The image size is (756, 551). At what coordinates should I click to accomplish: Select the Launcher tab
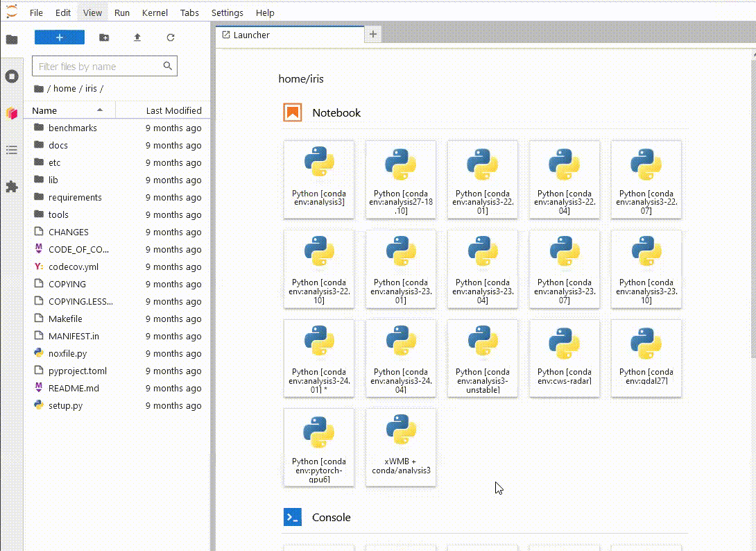pos(252,35)
